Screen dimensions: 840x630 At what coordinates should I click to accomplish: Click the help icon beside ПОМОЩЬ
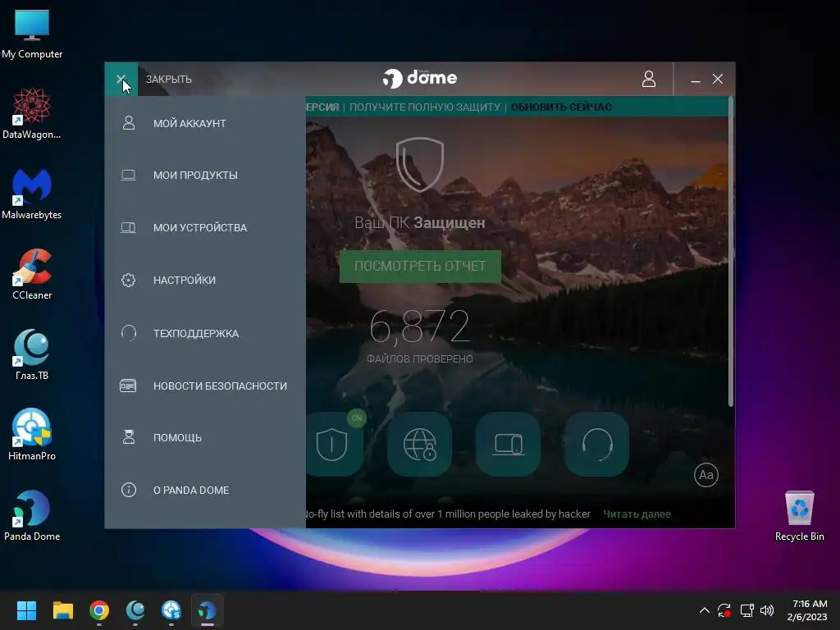coord(129,437)
